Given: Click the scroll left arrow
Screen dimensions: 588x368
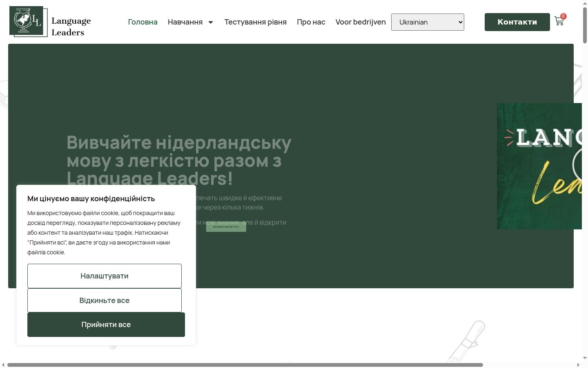Looking at the screenshot, I should (x=3, y=365).
